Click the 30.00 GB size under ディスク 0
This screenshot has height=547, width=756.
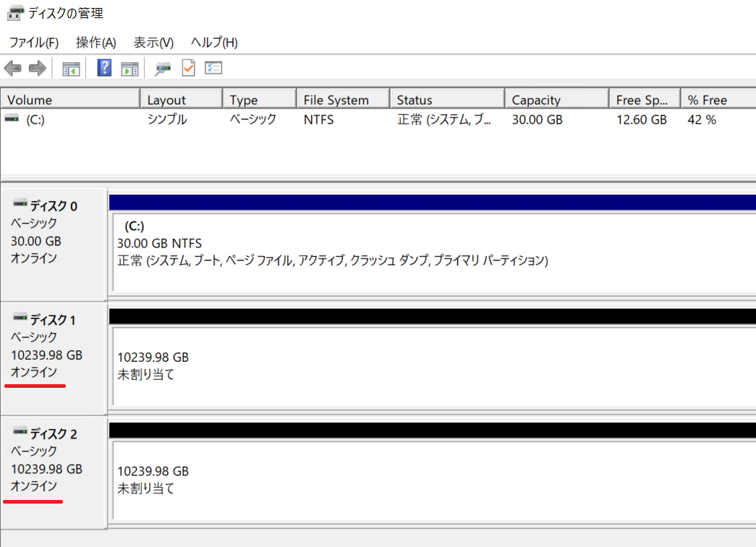coord(35,241)
